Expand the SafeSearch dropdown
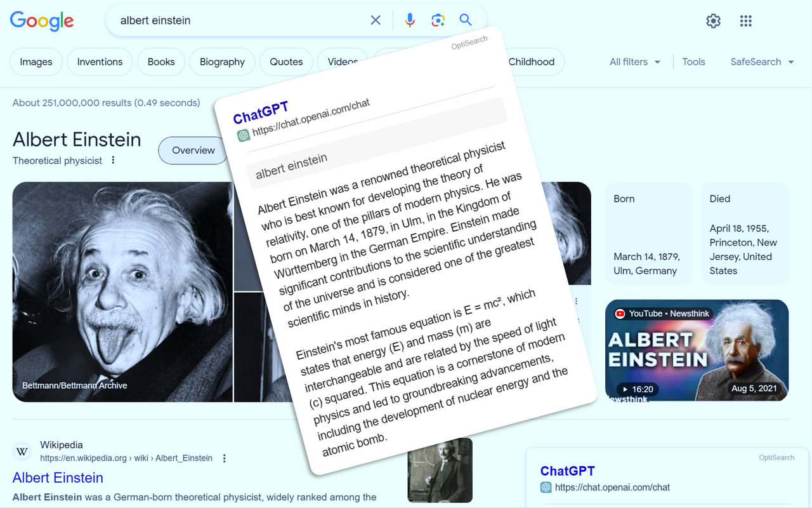 tap(763, 62)
